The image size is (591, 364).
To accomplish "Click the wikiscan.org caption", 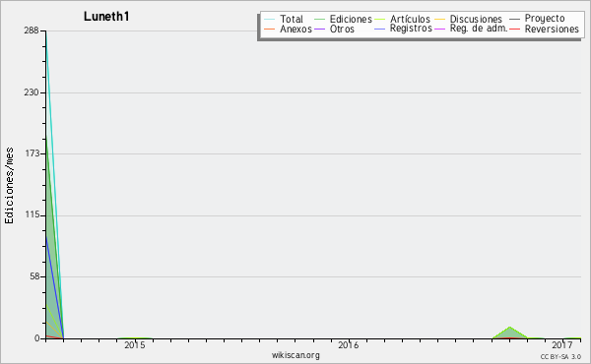I will pos(295,355).
